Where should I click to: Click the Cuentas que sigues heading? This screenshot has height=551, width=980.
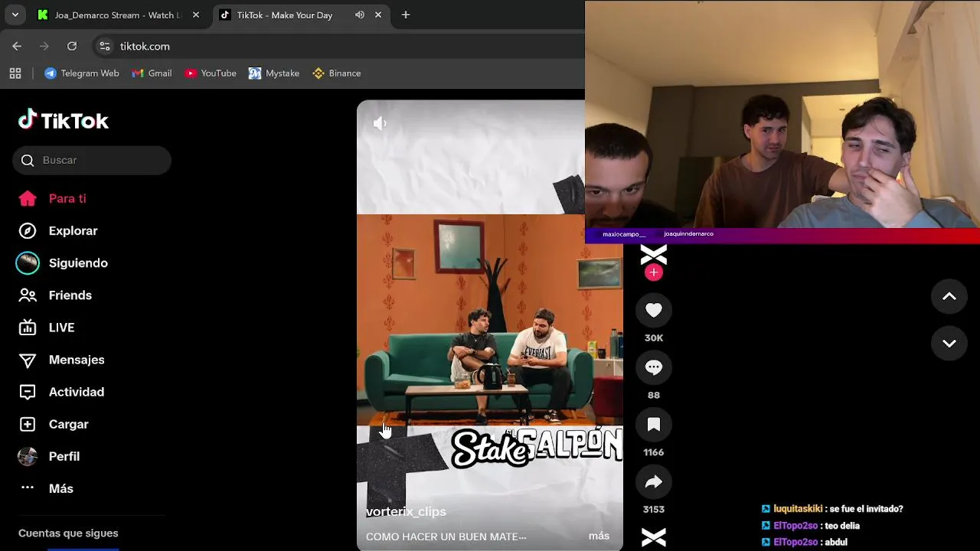coord(68,533)
